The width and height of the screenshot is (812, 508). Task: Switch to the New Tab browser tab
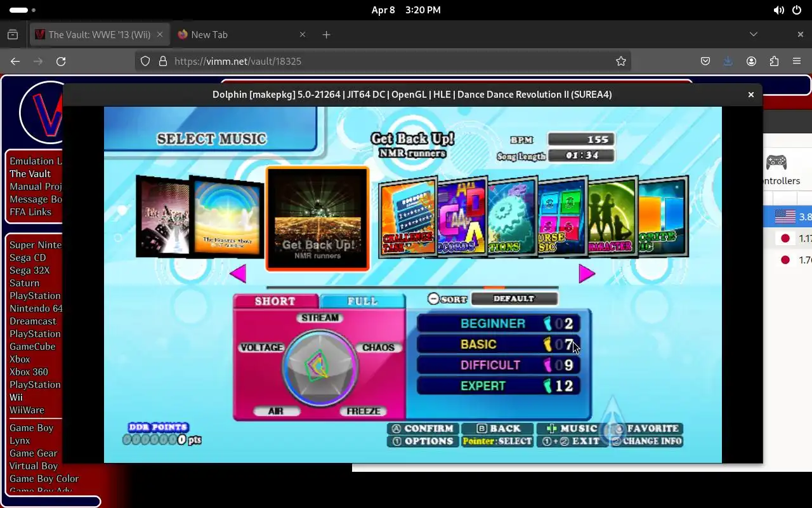tap(242, 34)
